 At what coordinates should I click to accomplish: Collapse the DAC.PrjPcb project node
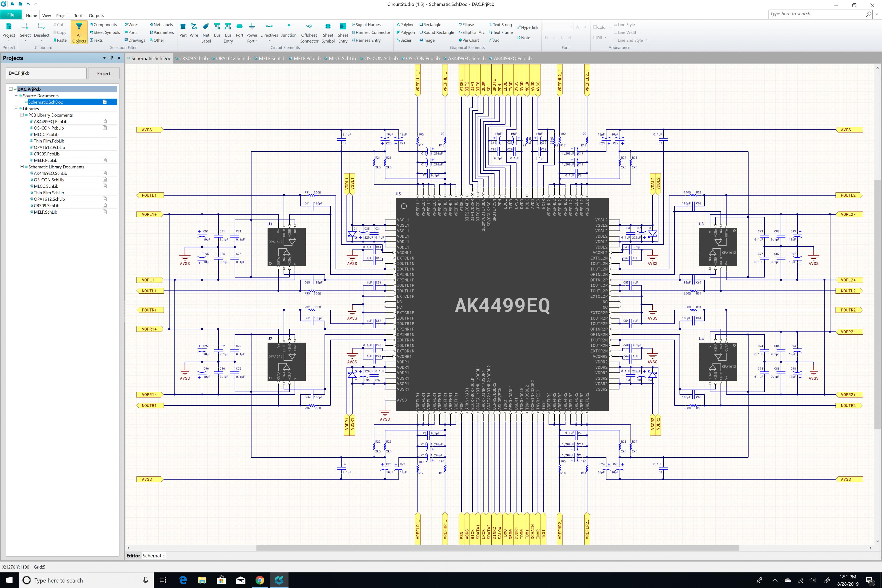click(x=11, y=89)
